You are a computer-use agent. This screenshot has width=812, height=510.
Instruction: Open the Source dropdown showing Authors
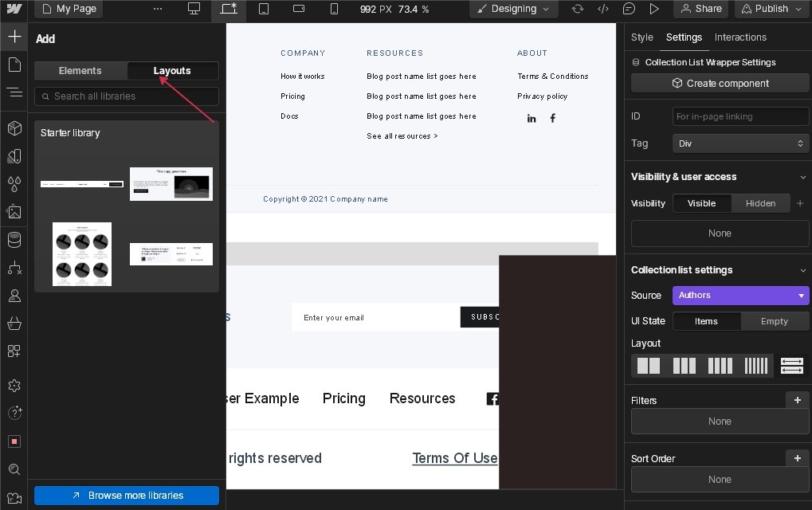[740, 295]
